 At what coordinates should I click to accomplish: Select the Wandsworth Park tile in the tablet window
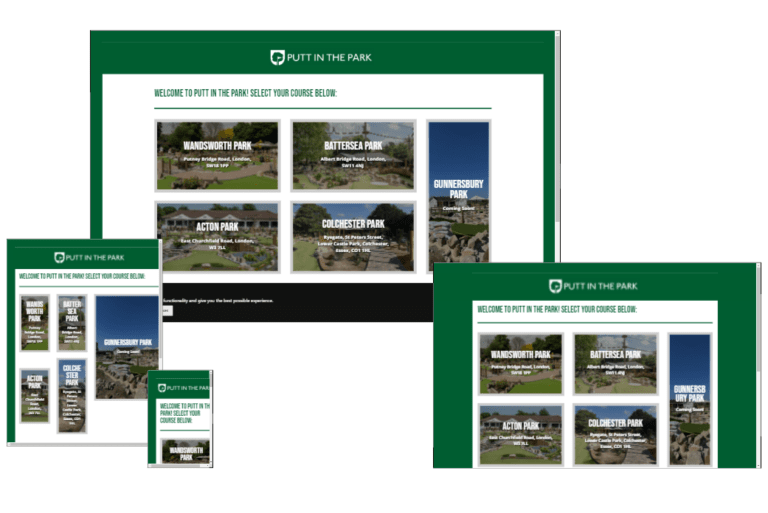tap(34, 323)
